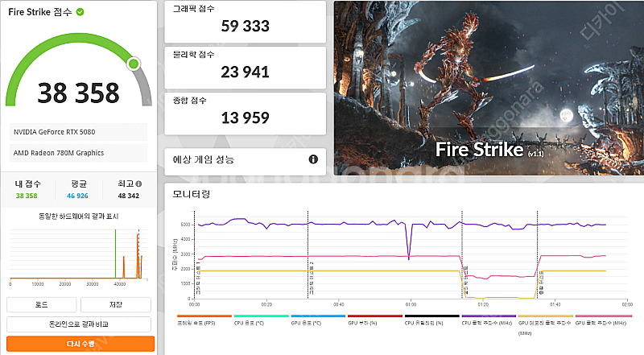Screen dimensions: 644x355
Task: Click the 모니터링 section heading
Action: pos(192,194)
